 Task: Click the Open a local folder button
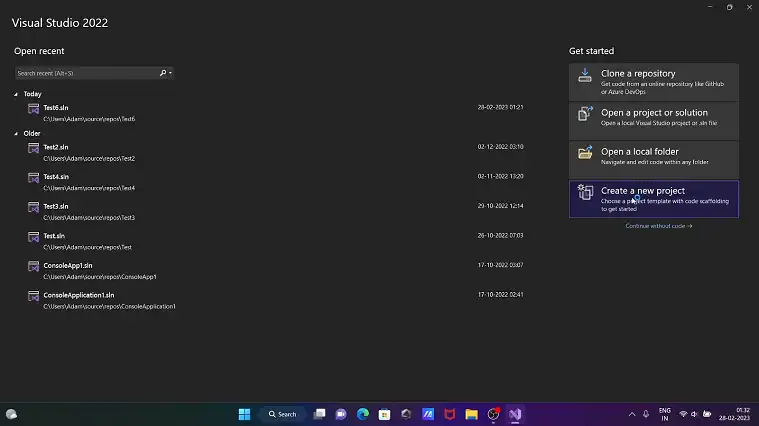(653, 160)
